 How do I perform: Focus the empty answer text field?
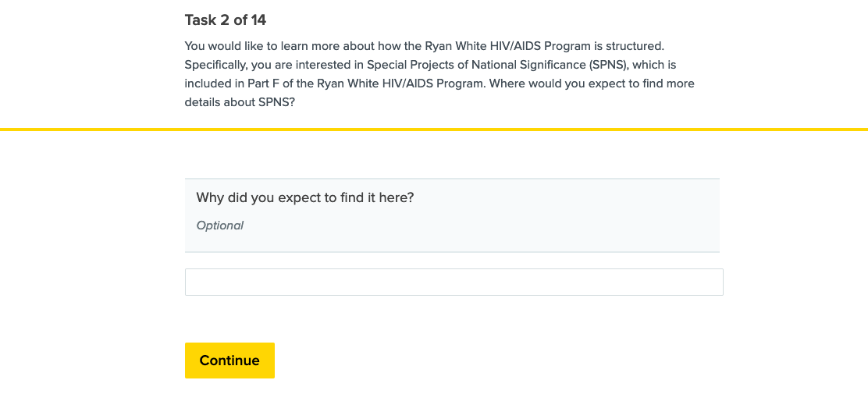[x=454, y=282]
